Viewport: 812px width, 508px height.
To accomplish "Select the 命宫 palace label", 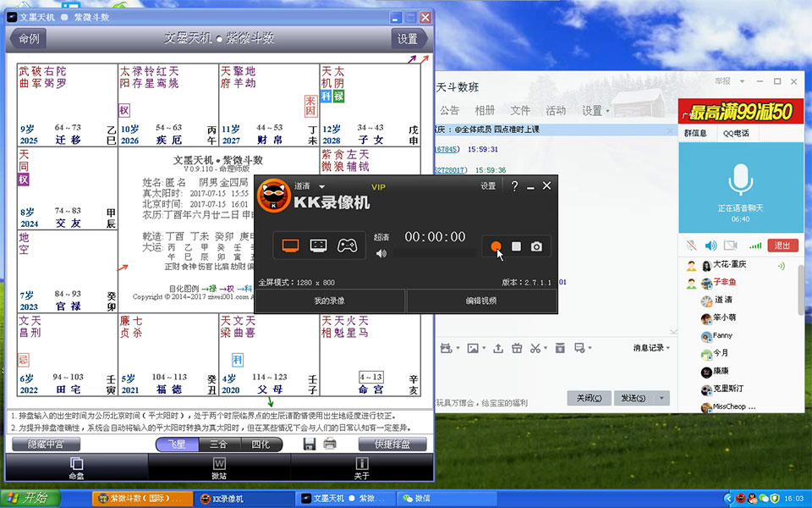I will [370, 389].
